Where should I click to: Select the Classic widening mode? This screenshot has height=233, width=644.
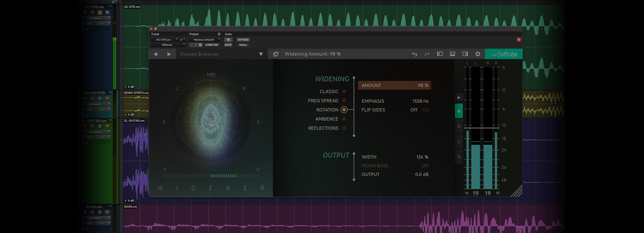pyautogui.click(x=344, y=92)
